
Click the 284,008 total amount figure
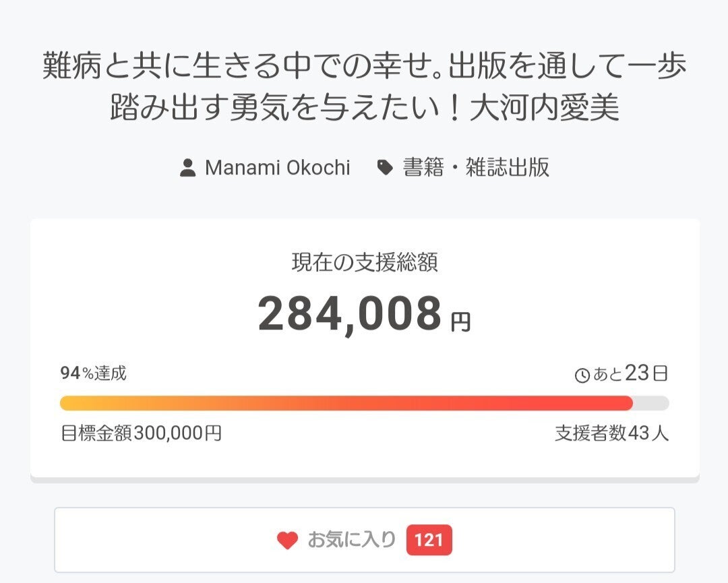pyautogui.click(x=349, y=314)
